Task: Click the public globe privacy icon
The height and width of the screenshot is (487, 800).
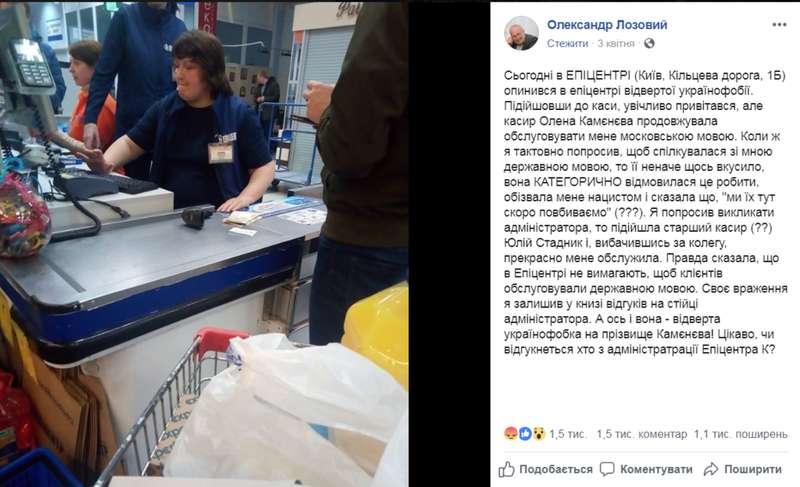Action: pyautogui.click(x=649, y=43)
